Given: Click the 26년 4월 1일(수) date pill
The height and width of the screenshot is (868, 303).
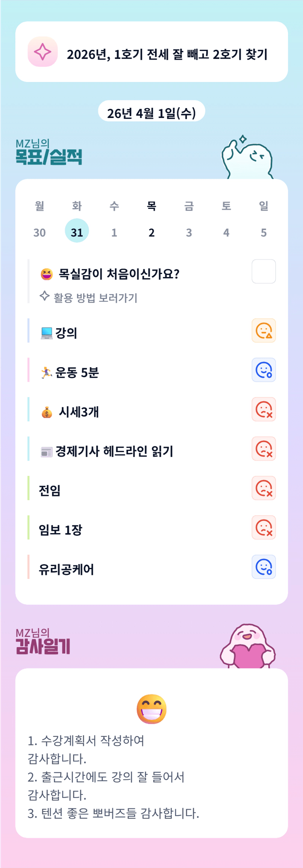Looking at the screenshot, I should 151,113.
